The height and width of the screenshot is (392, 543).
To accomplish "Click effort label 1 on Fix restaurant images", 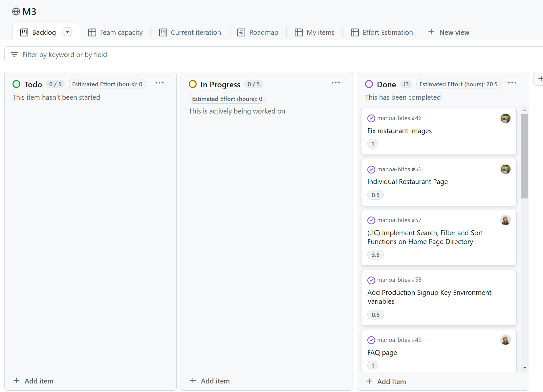I will pos(373,144).
